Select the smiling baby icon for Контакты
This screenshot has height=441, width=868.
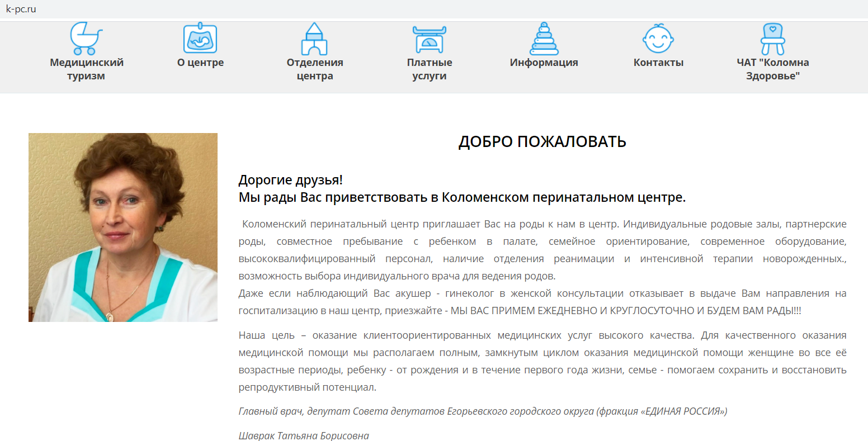pyautogui.click(x=658, y=37)
